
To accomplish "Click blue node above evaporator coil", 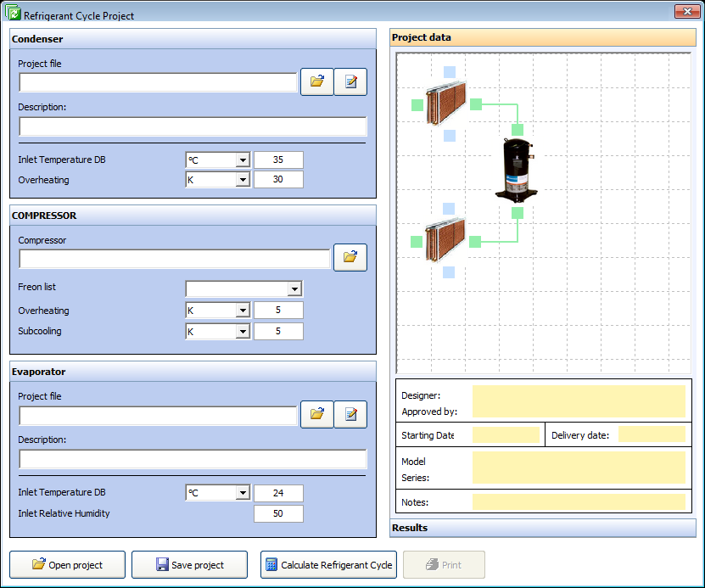I will click(x=449, y=209).
